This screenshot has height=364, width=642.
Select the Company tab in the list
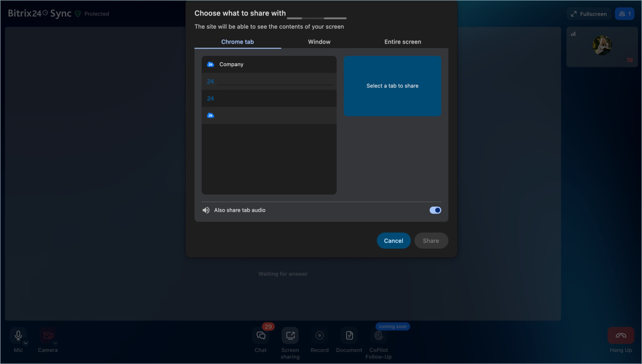269,64
